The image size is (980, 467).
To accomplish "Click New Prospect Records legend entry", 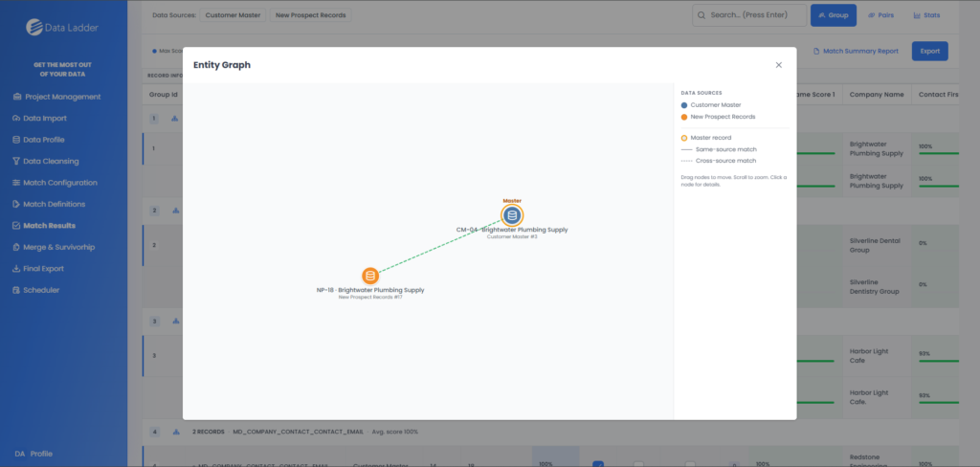I will [718, 117].
